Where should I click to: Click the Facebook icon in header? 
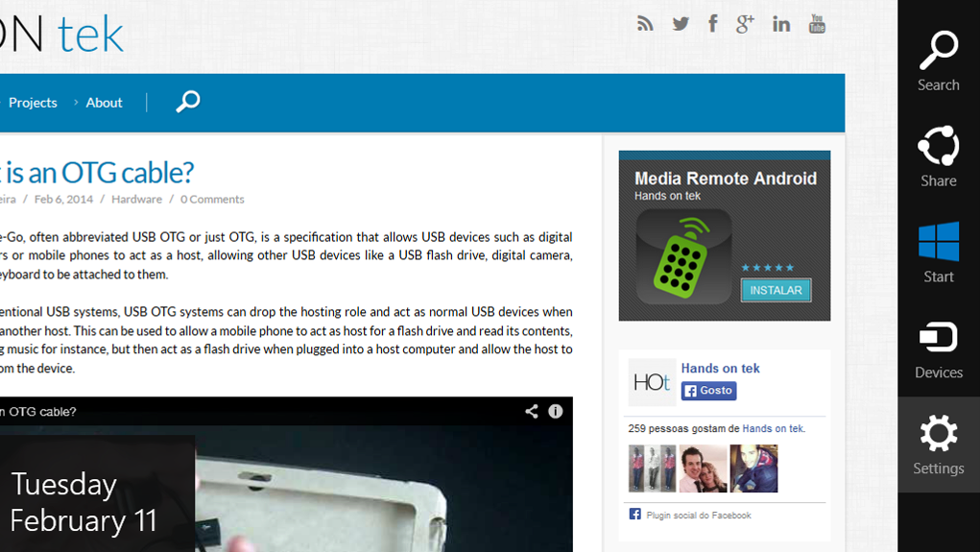(x=713, y=24)
